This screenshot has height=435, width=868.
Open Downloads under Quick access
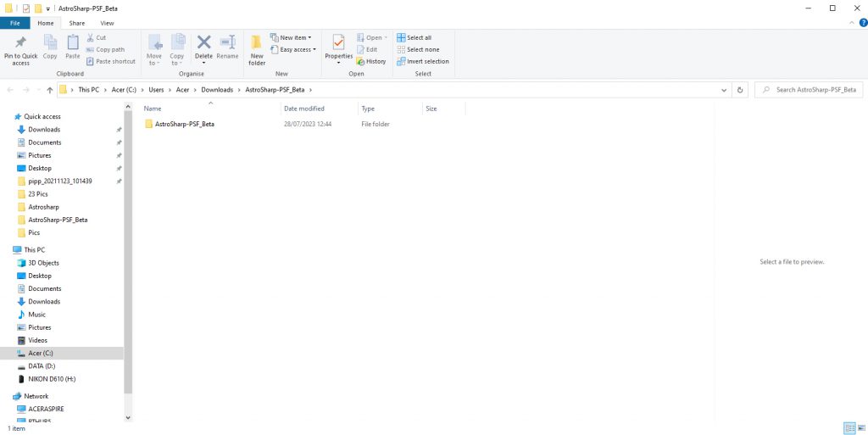coord(44,130)
